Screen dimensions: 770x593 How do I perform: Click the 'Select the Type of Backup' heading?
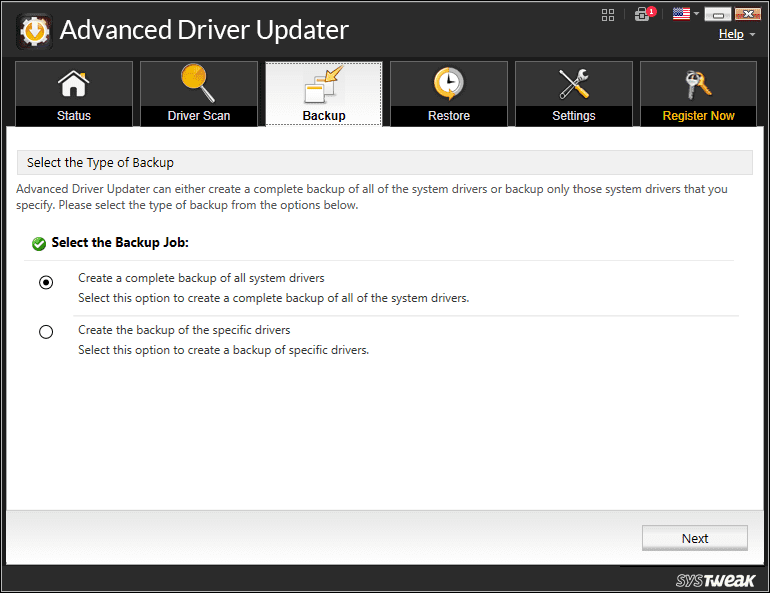100,163
